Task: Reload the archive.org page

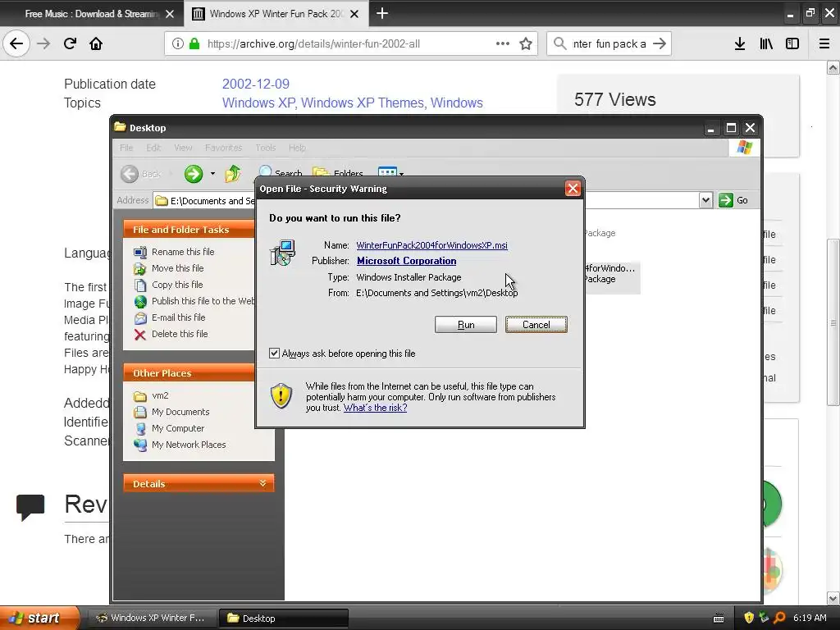Action: point(70,43)
